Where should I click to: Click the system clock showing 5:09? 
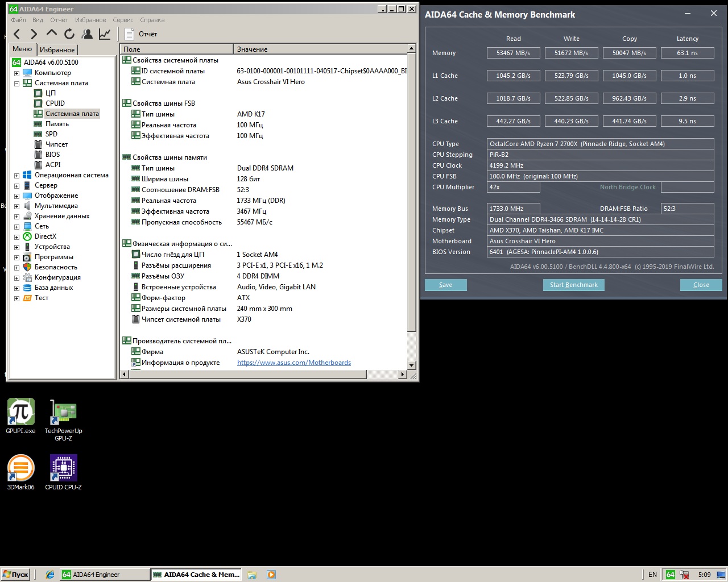(704, 575)
